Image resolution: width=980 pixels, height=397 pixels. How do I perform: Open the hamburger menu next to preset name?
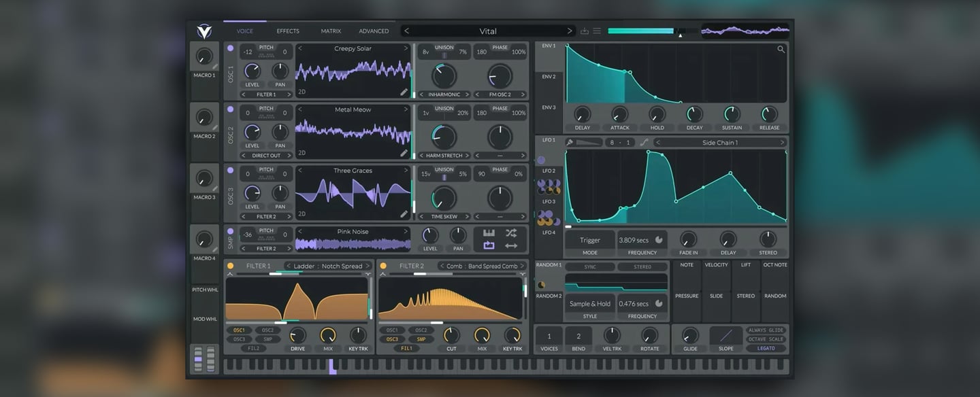(597, 31)
